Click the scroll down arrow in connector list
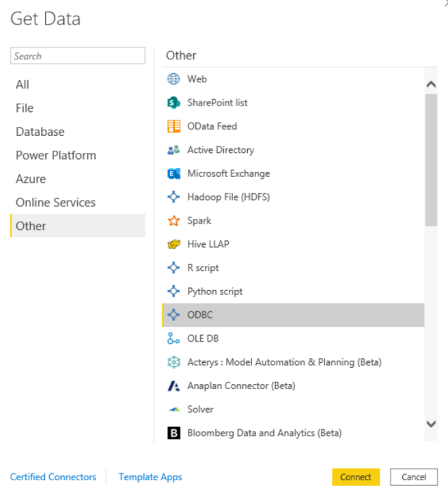The image size is (448, 494). coord(431,424)
